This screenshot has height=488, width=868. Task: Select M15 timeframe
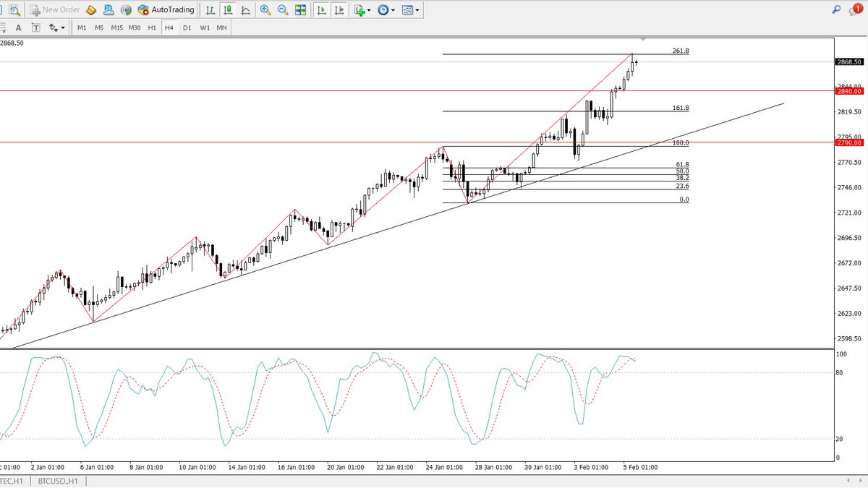116,27
